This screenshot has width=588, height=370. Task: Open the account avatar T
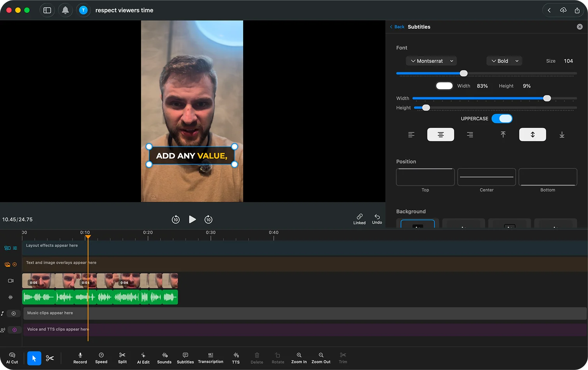coord(83,10)
